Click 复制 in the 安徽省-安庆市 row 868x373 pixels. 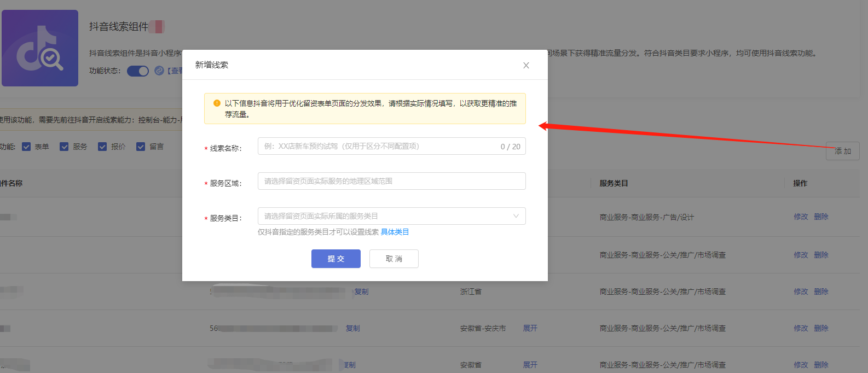coord(353,328)
